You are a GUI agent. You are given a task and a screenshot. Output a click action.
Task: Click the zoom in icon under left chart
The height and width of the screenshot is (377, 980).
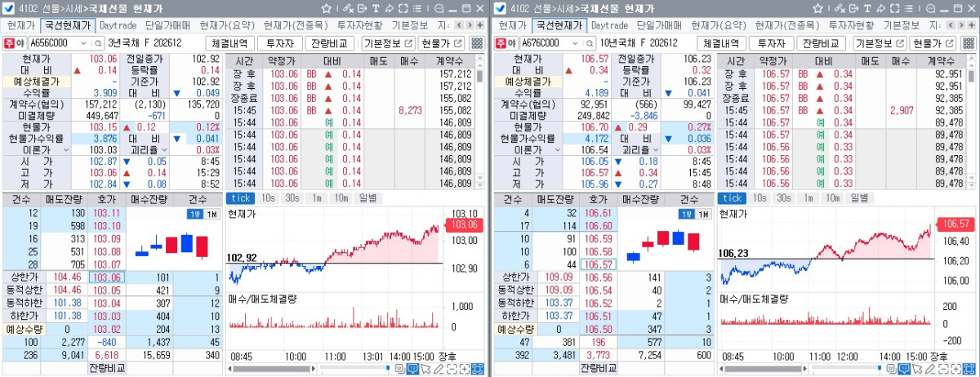[x=465, y=369]
